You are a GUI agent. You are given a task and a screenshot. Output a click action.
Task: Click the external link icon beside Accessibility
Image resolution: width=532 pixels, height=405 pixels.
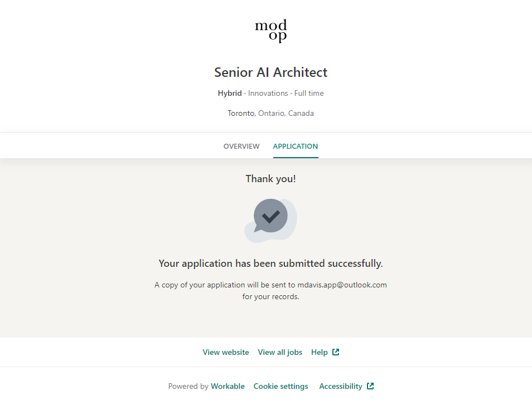tap(370, 386)
